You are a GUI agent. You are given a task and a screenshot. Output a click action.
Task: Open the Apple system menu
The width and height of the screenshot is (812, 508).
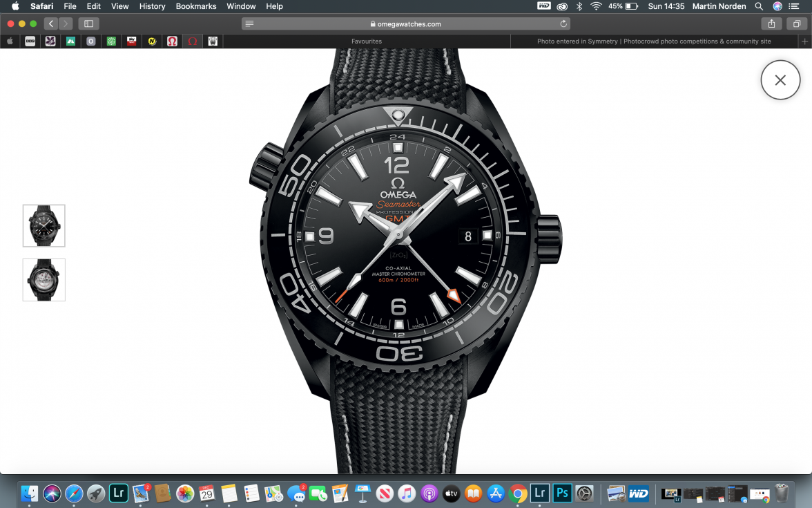(x=15, y=6)
